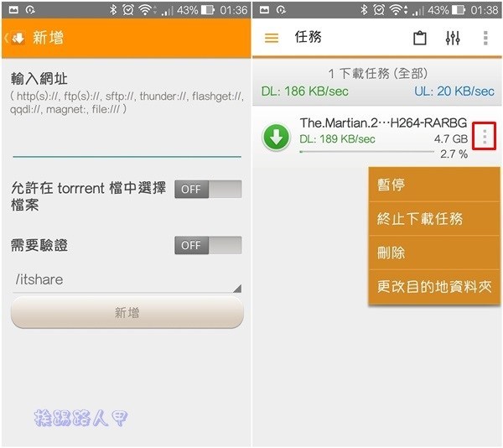
Task: Tap the 新增 button below the folder
Action: pos(127,312)
